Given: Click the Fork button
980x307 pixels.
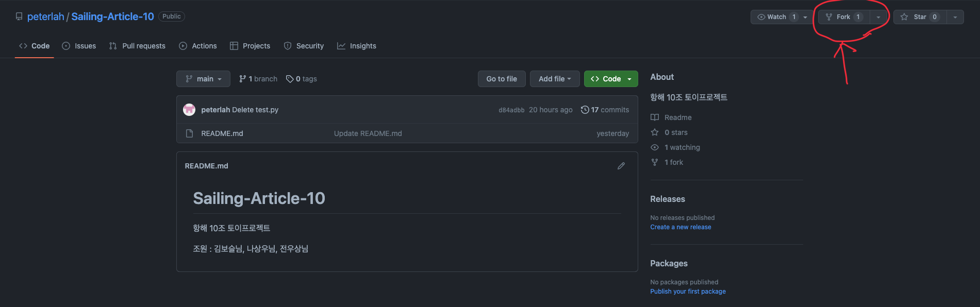Looking at the screenshot, I should pos(844,17).
